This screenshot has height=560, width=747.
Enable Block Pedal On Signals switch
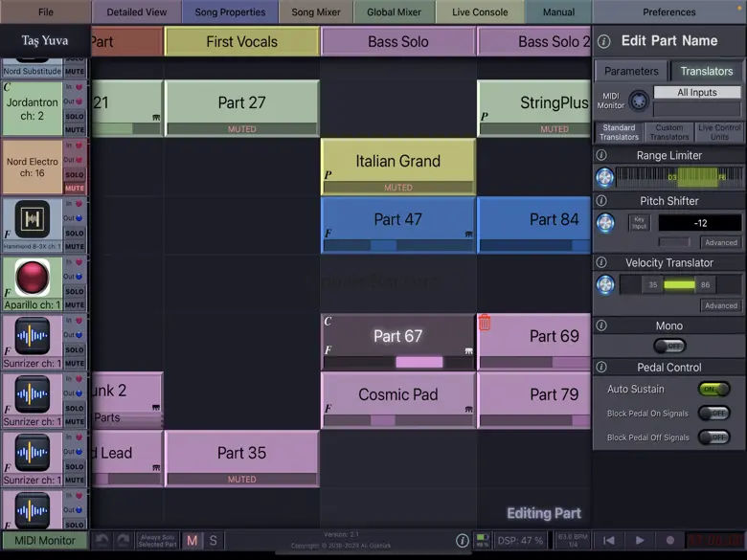point(713,413)
